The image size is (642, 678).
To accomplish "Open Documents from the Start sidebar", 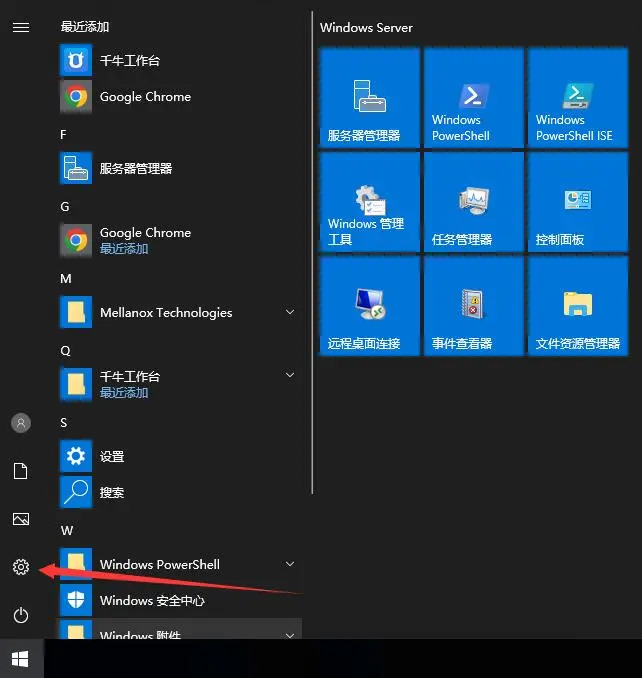I will 20,471.
